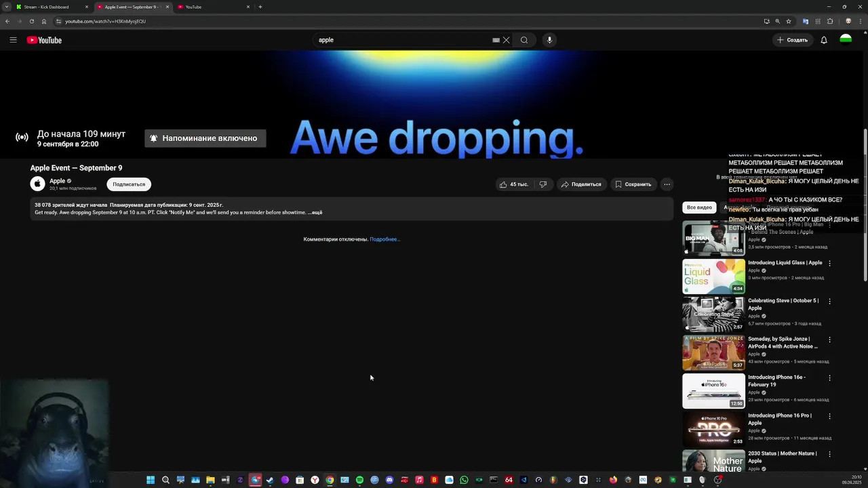Open options for Celebrating Steve video
The width and height of the screenshot is (868, 488).
coord(829,301)
